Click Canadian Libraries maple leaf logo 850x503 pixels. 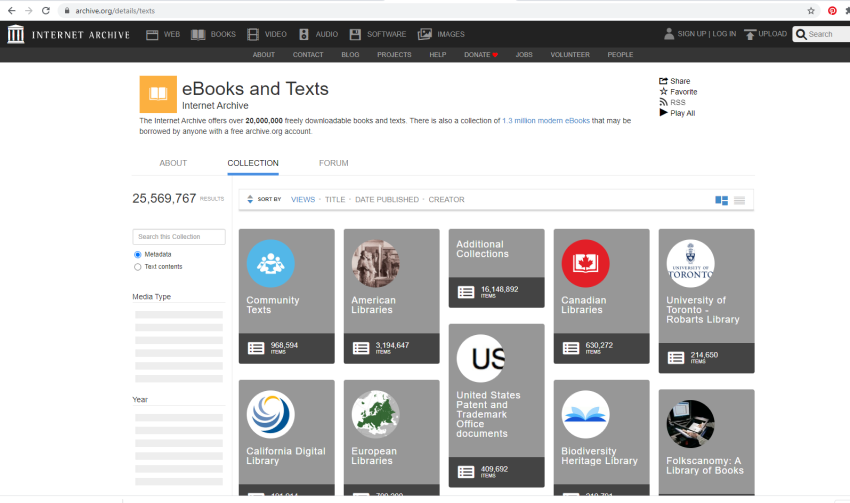click(x=585, y=263)
